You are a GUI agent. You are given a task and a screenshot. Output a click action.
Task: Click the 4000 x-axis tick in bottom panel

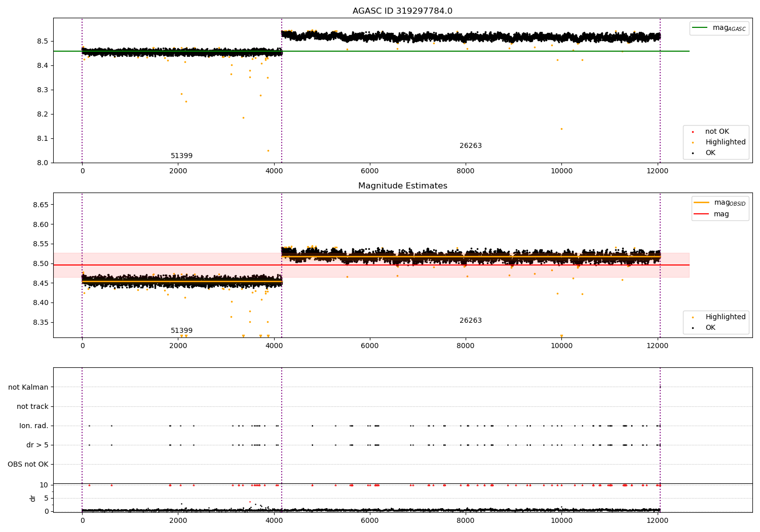click(274, 520)
